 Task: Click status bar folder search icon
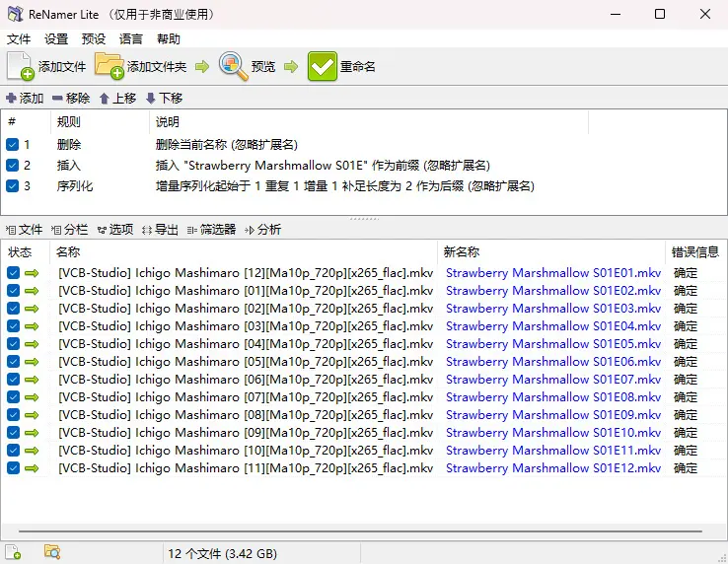(52, 551)
